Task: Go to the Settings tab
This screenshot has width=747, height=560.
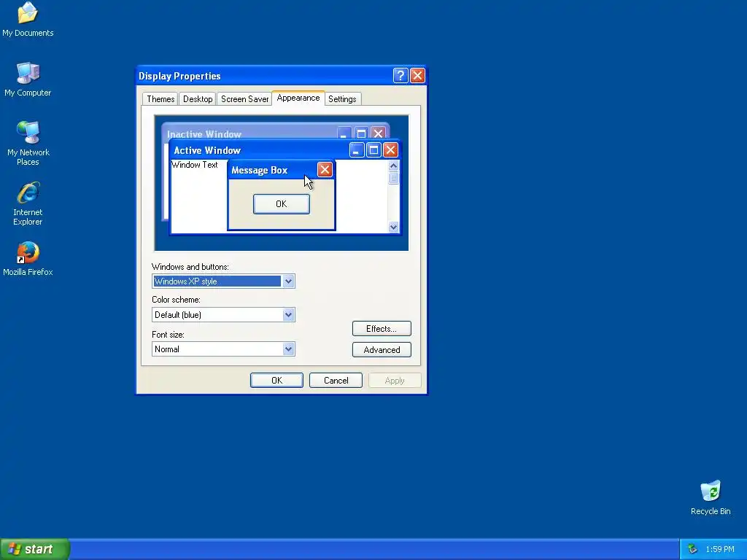Action: (x=342, y=99)
